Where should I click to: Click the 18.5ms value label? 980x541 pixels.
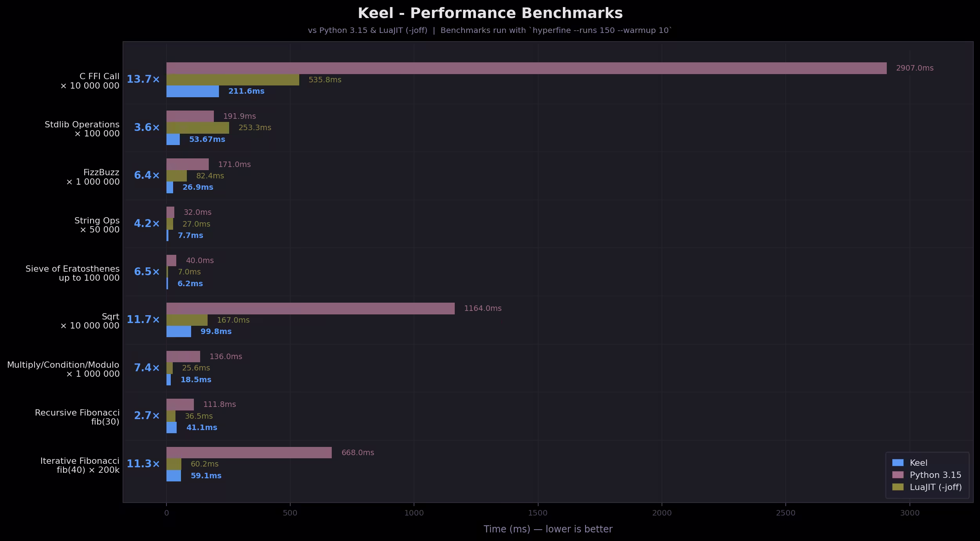pyautogui.click(x=196, y=380)
